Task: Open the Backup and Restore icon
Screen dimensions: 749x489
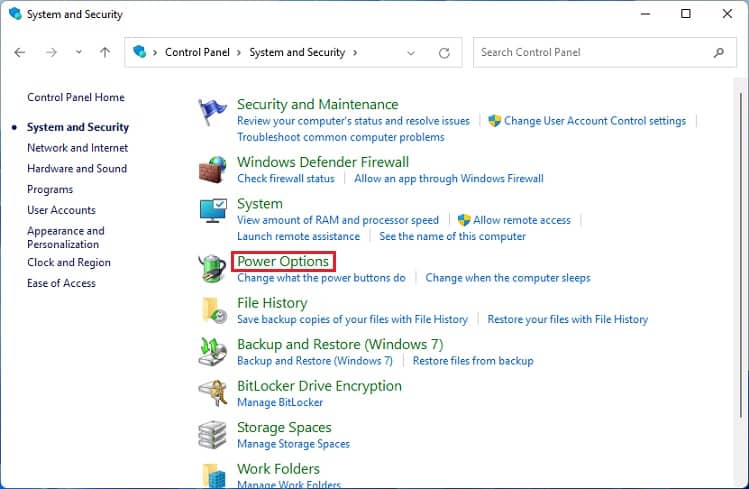Action: 212,351
